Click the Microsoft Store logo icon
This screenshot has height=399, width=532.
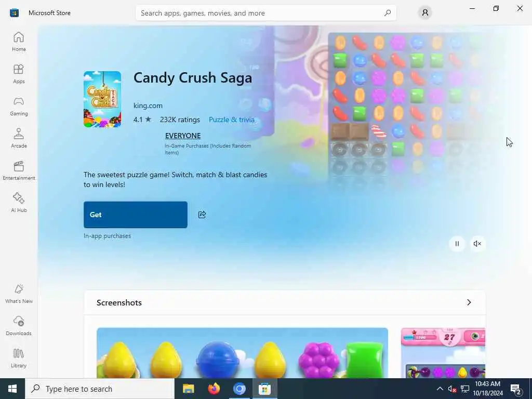(14, 13)
